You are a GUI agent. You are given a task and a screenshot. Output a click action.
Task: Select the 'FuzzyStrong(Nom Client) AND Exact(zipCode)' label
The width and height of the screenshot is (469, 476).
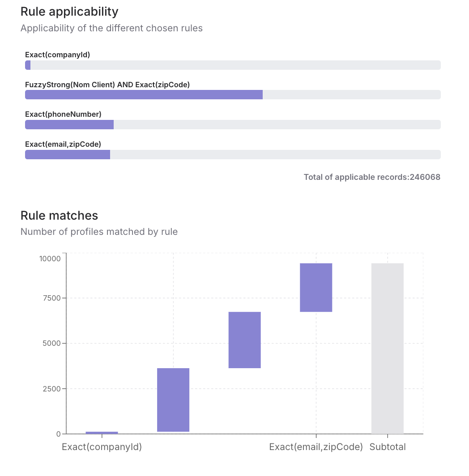107,85
